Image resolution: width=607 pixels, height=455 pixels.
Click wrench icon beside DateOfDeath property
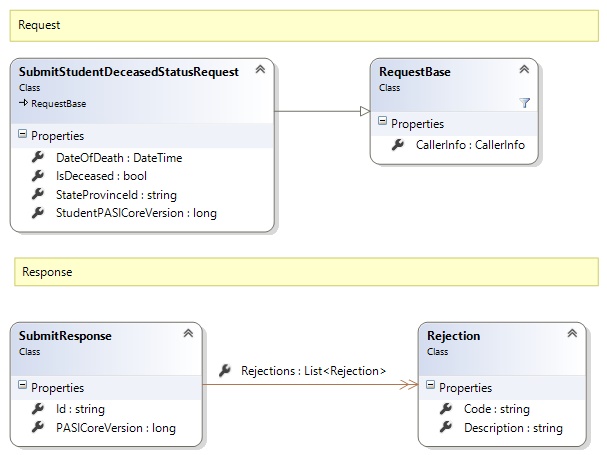pyautogui.click(x=38, y=157)
